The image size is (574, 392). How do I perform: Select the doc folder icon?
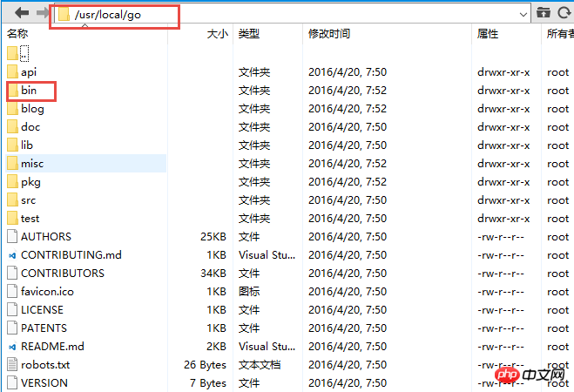[12, 126]
